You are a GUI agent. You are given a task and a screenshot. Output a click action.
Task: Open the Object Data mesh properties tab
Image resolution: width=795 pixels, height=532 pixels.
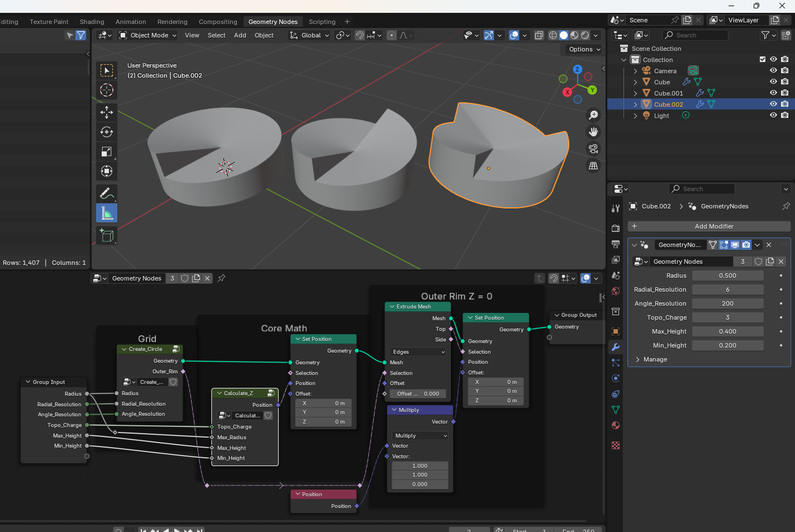pos(616,410)
